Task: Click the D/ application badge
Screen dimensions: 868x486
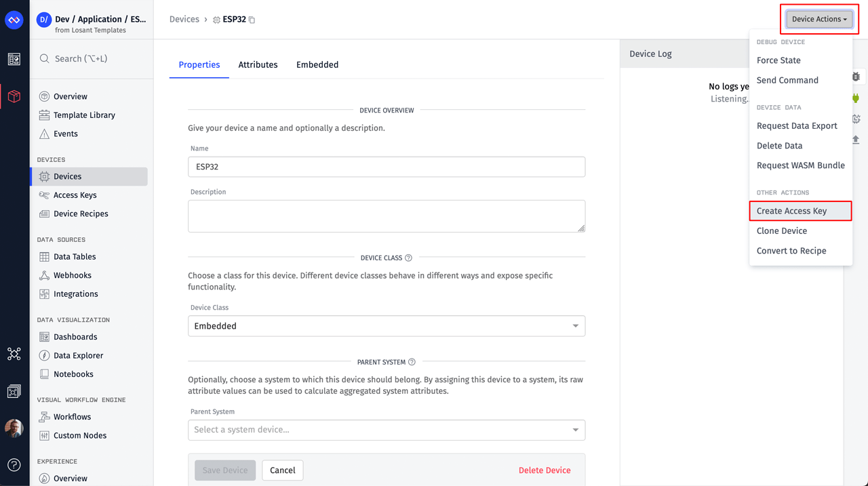Action: pyautogui.click(x=44, y=20)
